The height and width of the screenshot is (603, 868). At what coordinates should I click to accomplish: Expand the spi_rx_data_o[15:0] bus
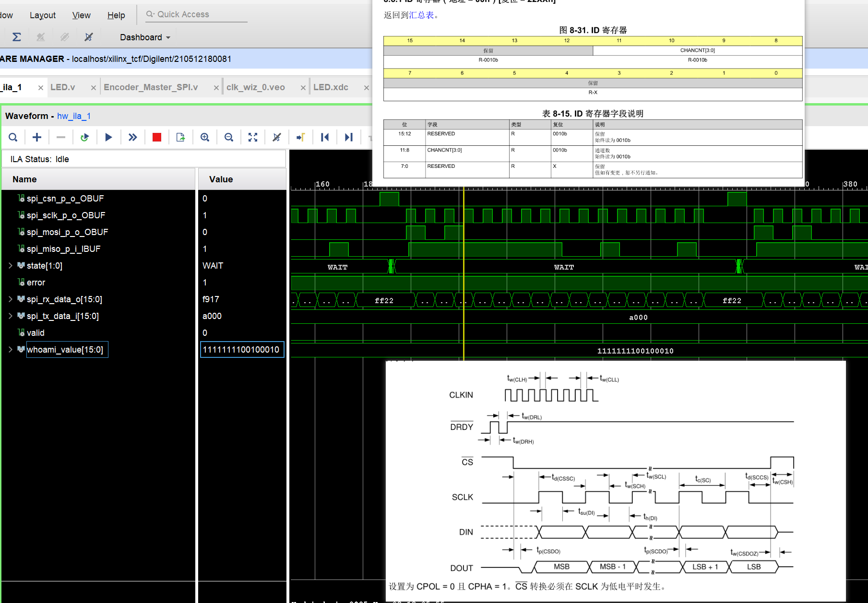11,299
